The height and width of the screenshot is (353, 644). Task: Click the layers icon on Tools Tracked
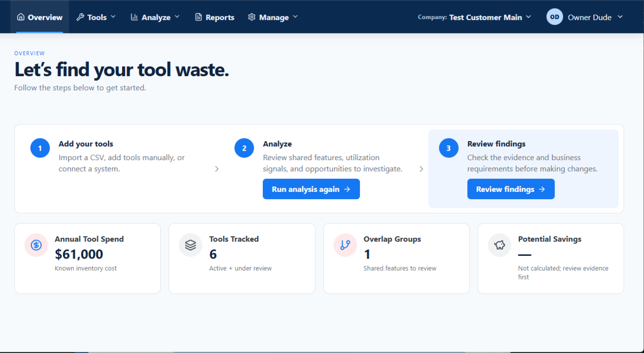coord(191,245)
